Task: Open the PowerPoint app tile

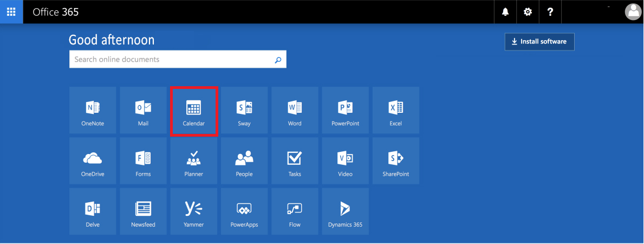Action: (x=346, y=110)
